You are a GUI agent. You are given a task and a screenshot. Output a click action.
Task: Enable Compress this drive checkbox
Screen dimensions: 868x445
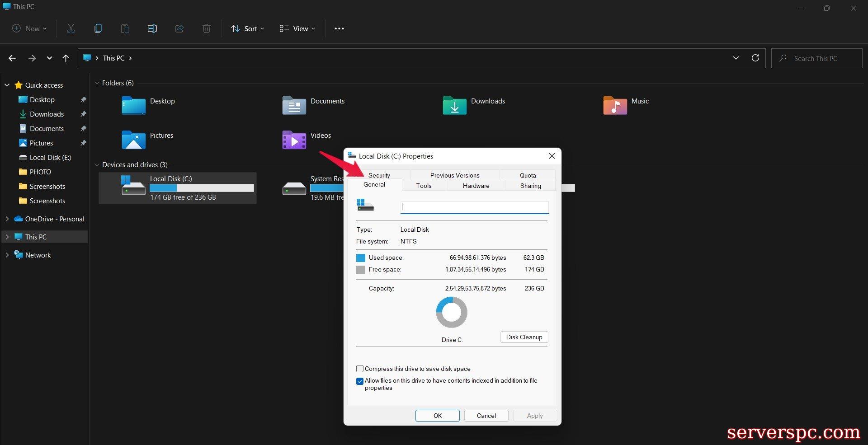360,369
